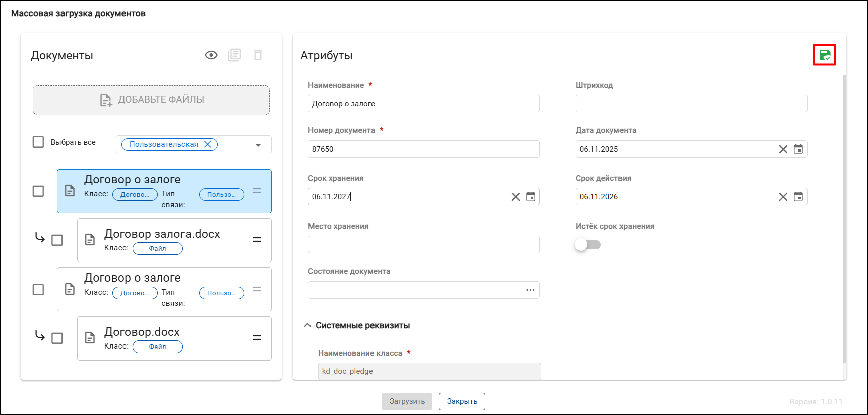
Task: Click the Состояние документа text field
Action: pyautogui.click(x=415, y=290)
